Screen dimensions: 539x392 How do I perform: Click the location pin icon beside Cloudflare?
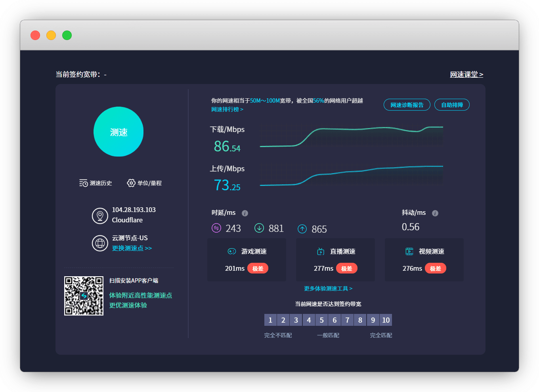(x=100, y=216)
